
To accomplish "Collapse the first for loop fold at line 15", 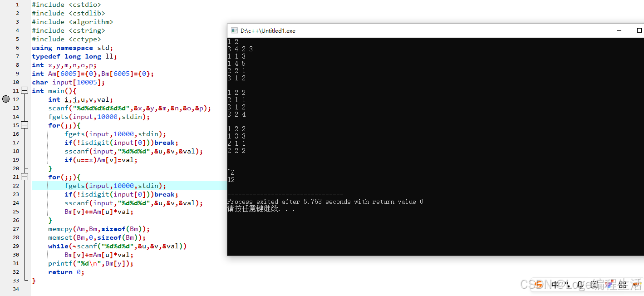I will (25, 125).
